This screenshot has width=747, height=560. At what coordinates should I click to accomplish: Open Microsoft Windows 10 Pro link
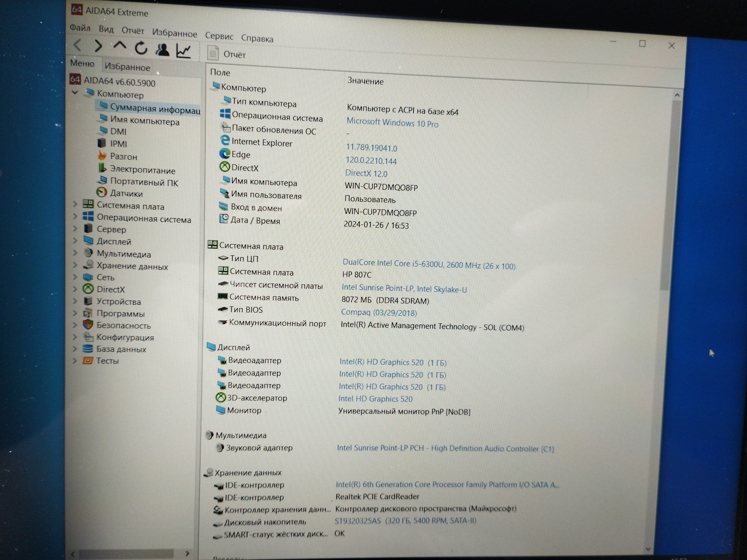[392, 122]
